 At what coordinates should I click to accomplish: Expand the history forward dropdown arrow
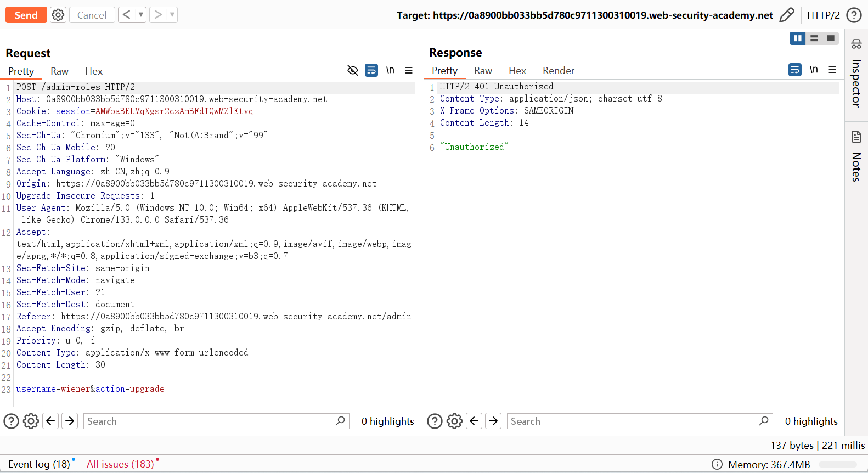click(172, 15)
